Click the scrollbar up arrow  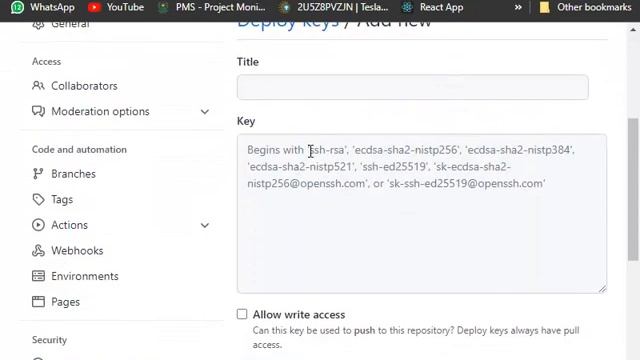(x=633, y=29)
